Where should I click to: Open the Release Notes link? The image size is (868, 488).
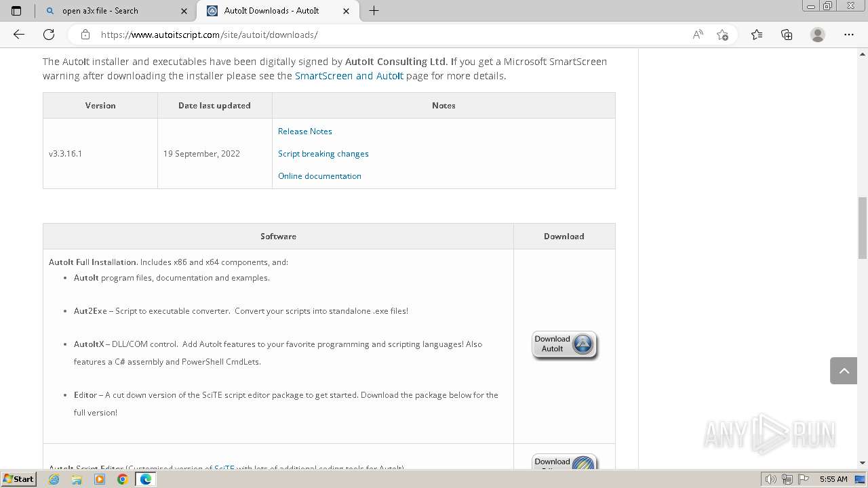(x=305, y=131)
